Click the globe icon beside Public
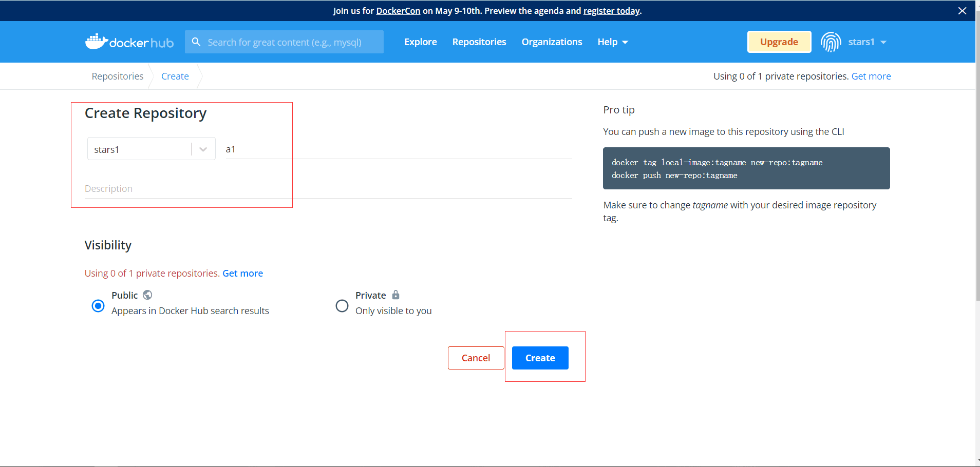This screenshot has height=467, width=980. (x=147, y=295)
